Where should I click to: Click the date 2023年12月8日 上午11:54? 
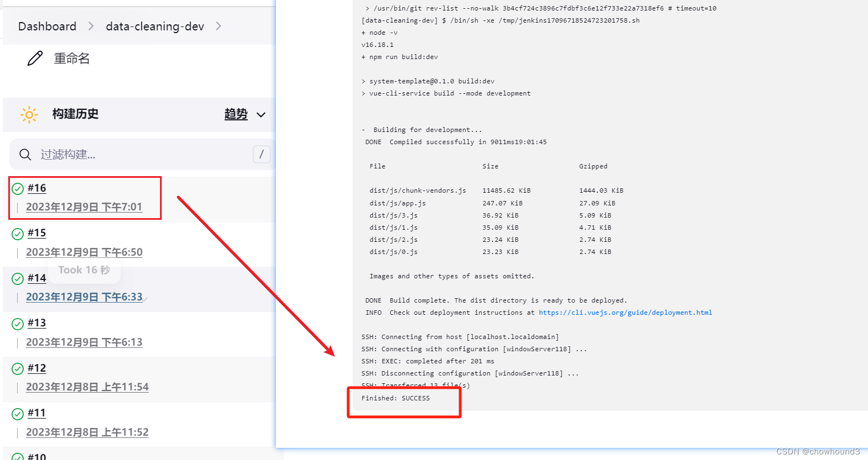(87, 387)
